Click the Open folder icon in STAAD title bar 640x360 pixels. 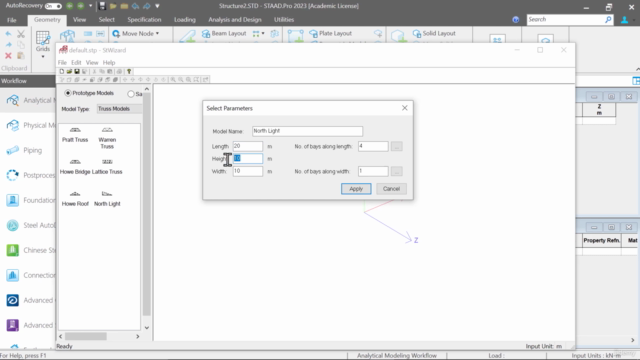(x=113, y=6)
